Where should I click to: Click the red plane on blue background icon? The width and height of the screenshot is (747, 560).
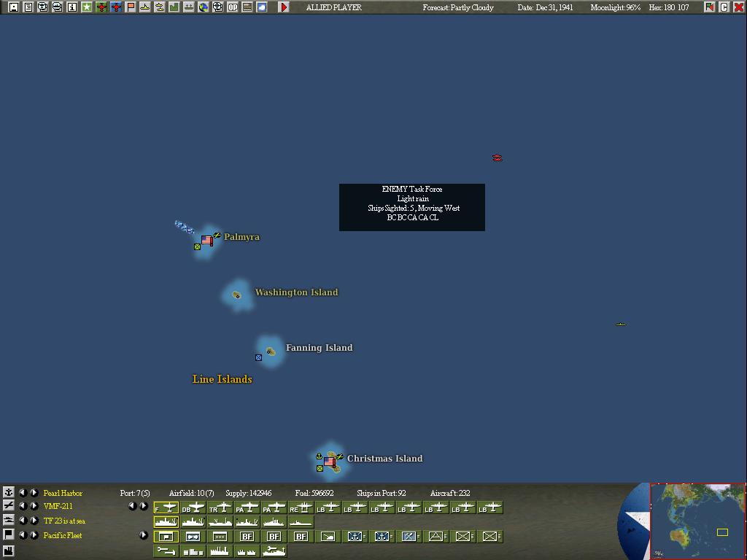pos(116,7)
